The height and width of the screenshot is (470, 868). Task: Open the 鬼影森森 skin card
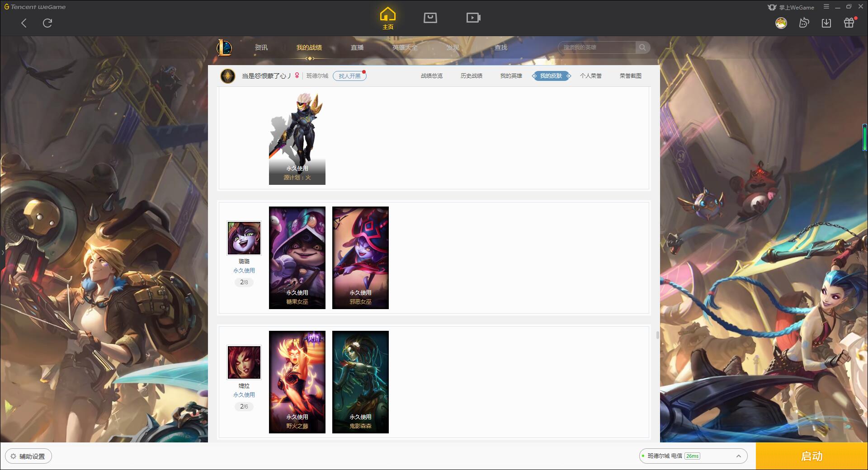tap(360, 382)
